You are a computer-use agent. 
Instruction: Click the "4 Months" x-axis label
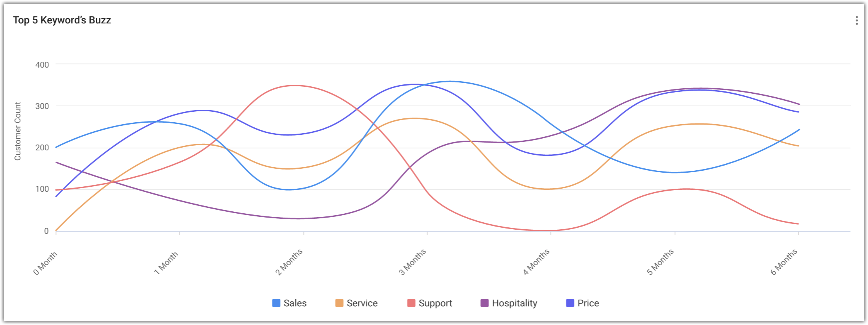[536, 262]
